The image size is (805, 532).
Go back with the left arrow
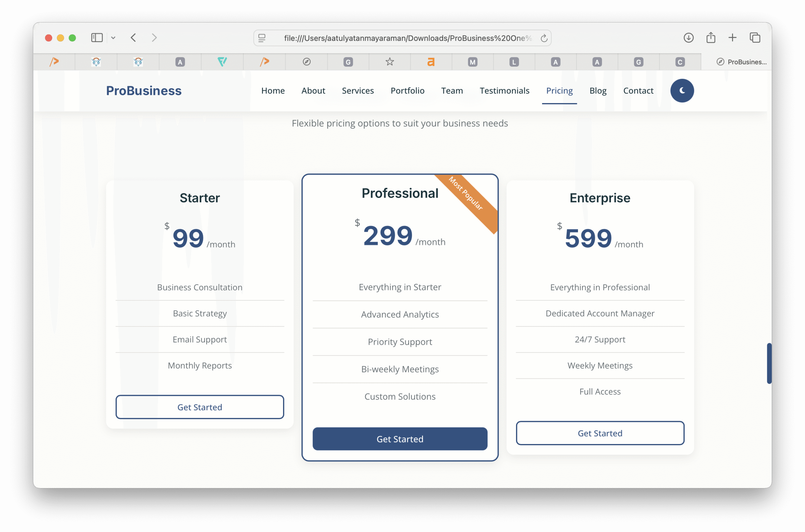click(x=133, y=38)
